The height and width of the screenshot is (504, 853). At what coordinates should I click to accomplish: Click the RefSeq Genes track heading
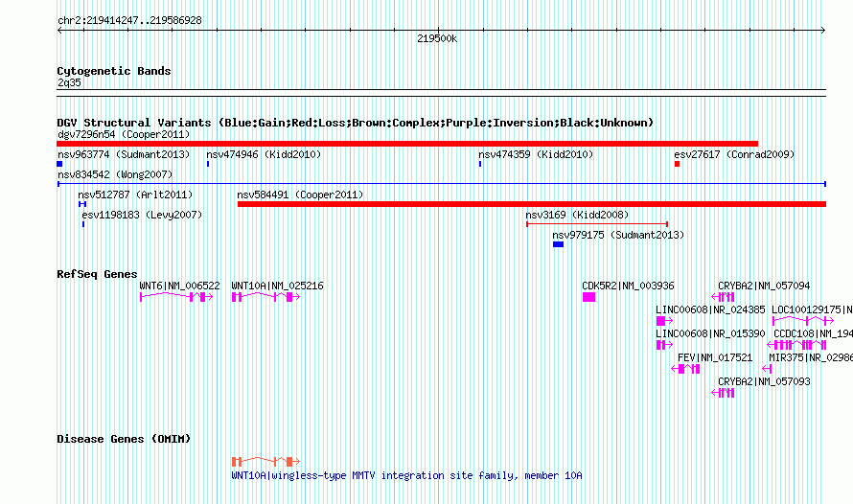(x=97, y=274)
